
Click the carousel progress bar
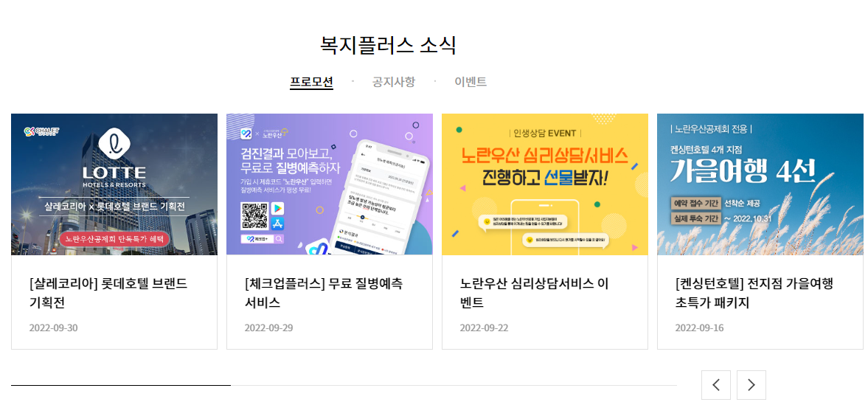tap(344, 384)
